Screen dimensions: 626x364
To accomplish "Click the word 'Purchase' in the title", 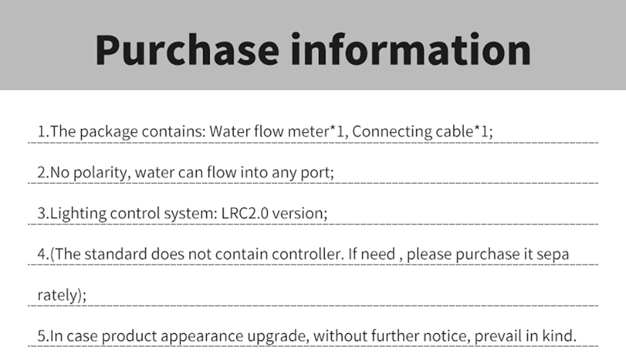I will (x=187, y=50).
